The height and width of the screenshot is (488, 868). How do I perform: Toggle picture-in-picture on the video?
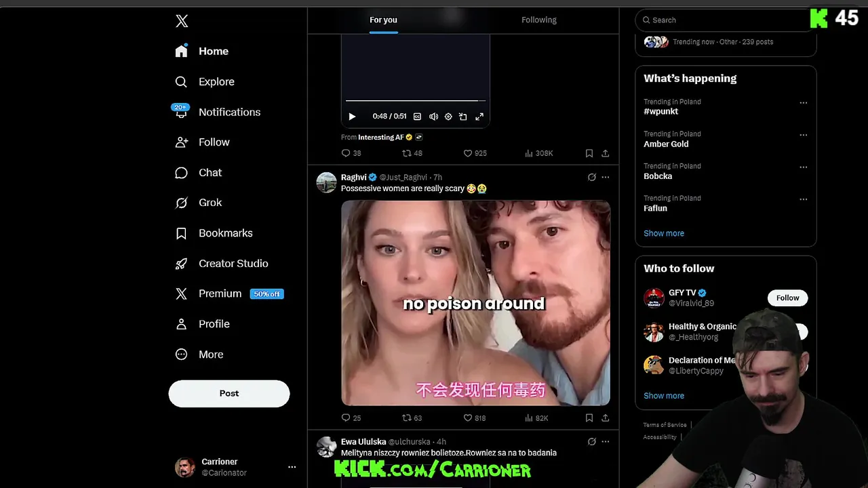point(463,117)
